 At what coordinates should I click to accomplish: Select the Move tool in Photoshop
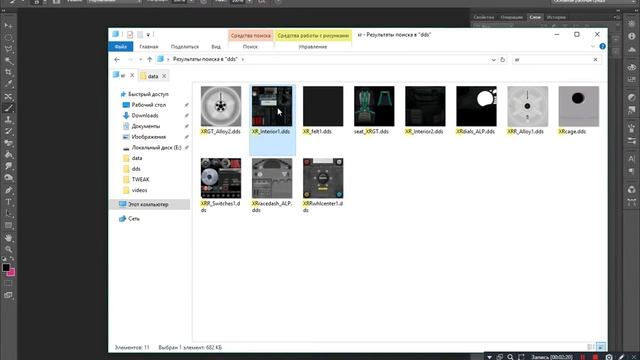[8, 26]
